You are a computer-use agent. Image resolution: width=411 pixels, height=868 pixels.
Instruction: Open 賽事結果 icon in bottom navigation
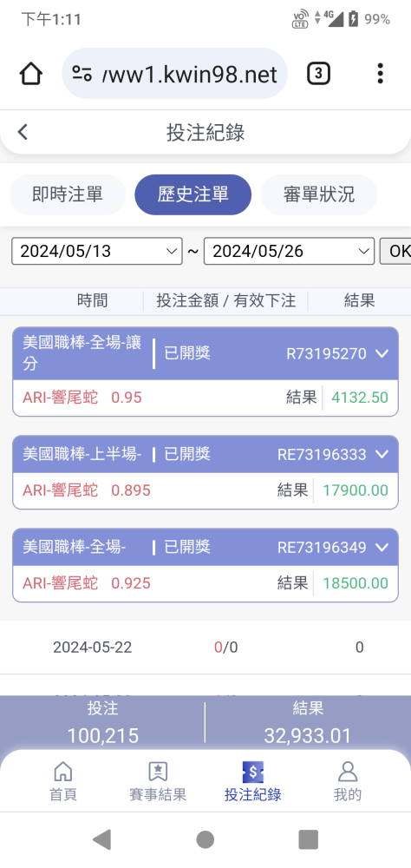click(x=158, y=771)
